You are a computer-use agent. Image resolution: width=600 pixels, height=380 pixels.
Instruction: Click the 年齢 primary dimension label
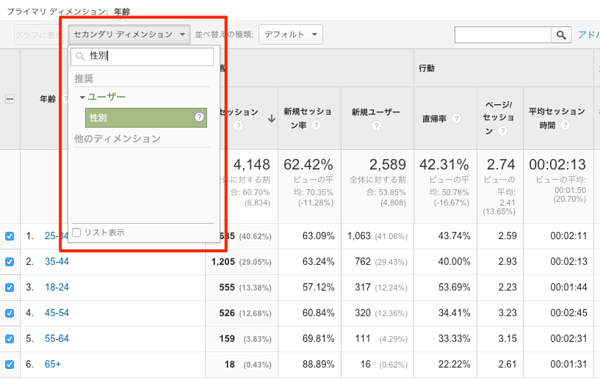pyautogui.click(x=122, y=11)
